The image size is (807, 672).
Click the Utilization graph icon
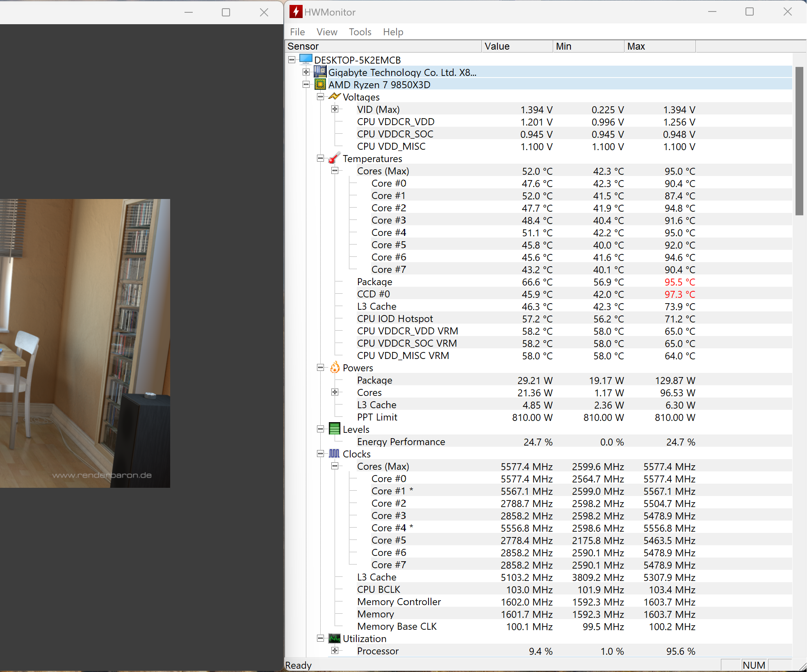tap(335, 638)
